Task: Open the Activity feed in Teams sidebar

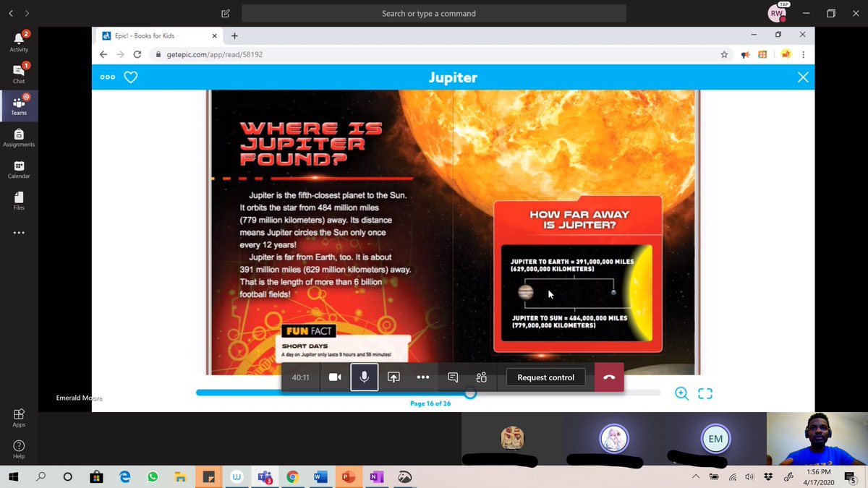Action: point(19,42)
